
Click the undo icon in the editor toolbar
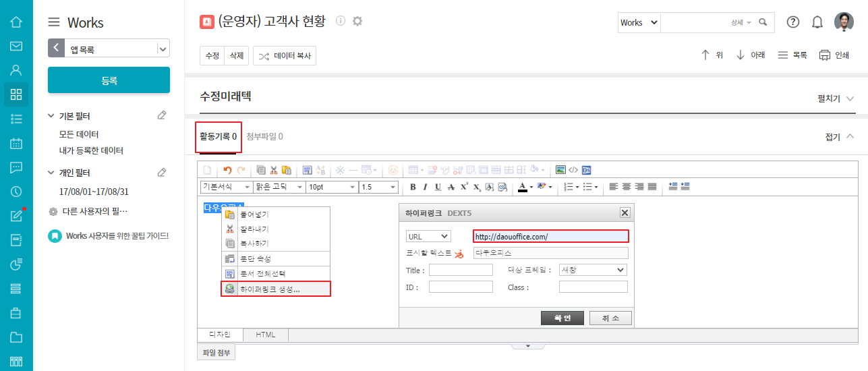[227, 170]
